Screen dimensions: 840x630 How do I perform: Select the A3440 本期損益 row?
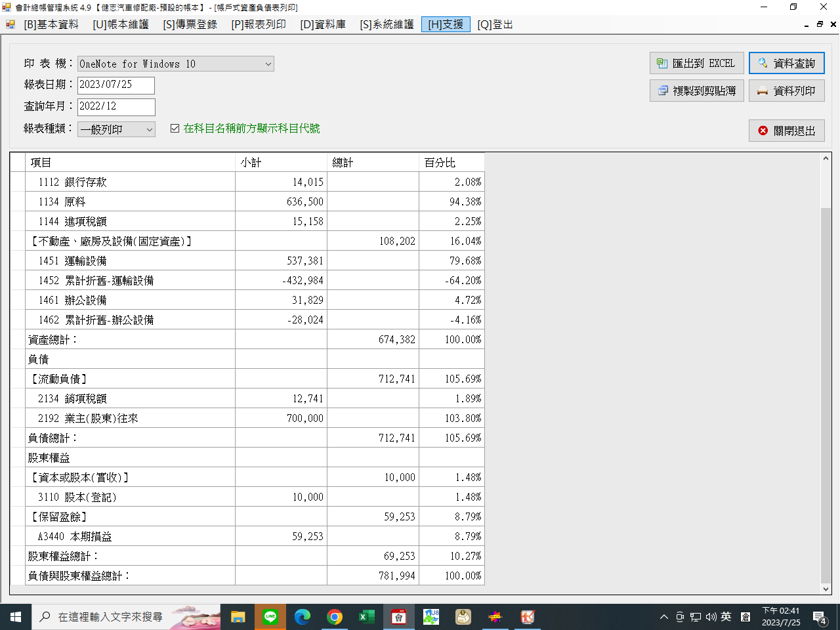[x=248, y=536]
